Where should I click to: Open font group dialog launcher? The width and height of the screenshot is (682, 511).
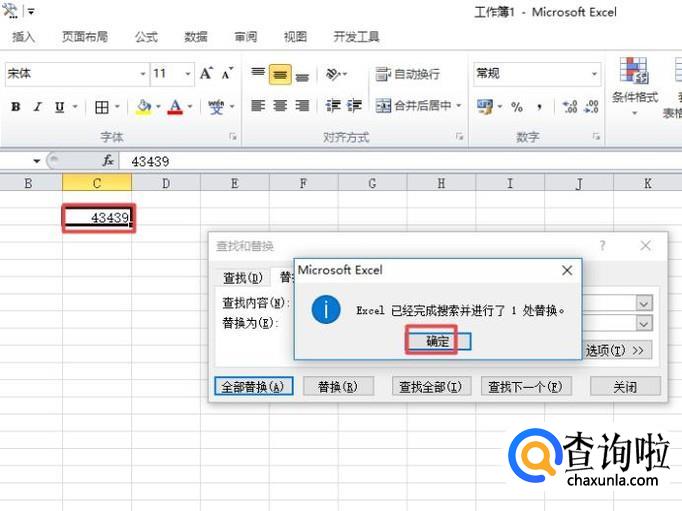click(x=233, y=137)
